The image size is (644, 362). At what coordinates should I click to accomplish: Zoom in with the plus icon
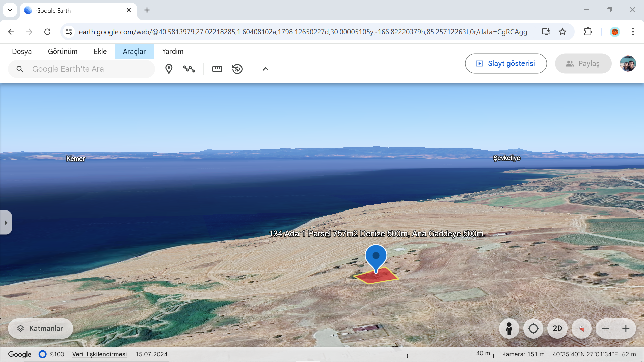pos(626,328)
